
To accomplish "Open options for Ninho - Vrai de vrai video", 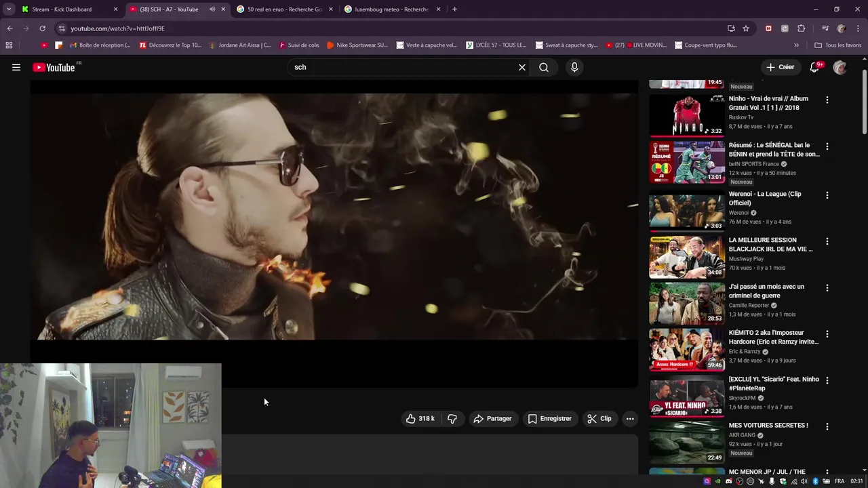I will pyautogui.click(x=827, y=100).
